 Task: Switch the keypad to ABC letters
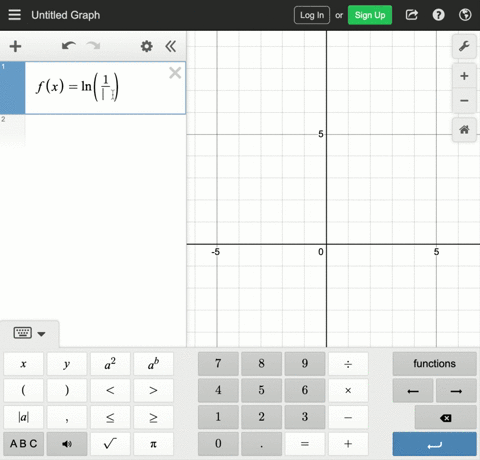[23, 444]
